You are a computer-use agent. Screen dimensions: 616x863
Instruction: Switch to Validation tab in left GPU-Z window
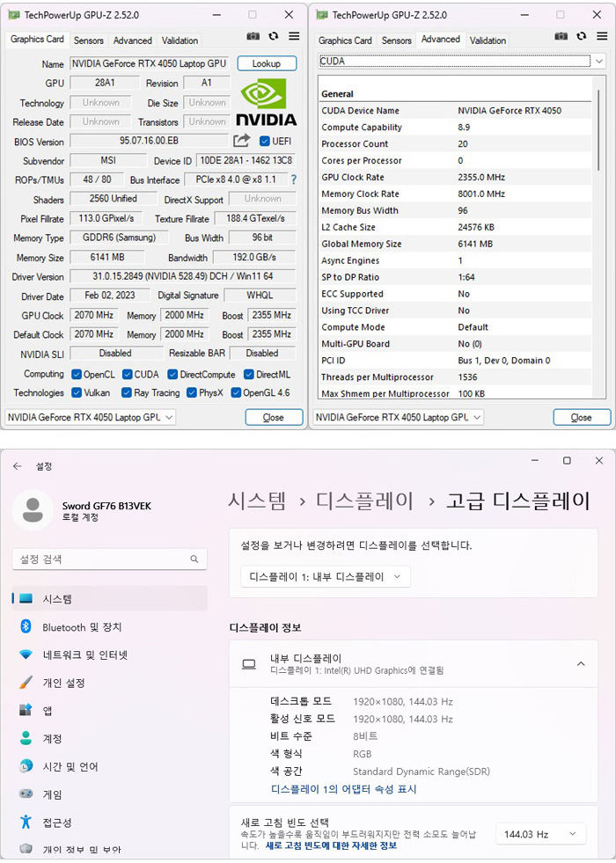(180, 40)
